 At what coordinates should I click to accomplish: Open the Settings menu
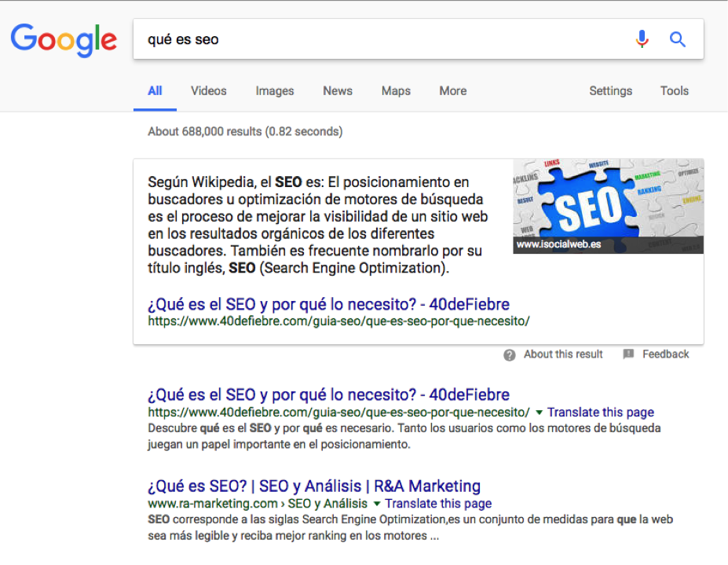click(x=610, y=91)
